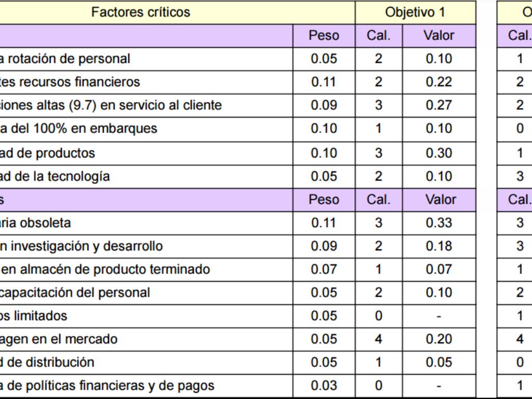The height and width of the screenshot is (399, 532).
Task: Select the 0.03 weight cell
Action: [324, 386]
